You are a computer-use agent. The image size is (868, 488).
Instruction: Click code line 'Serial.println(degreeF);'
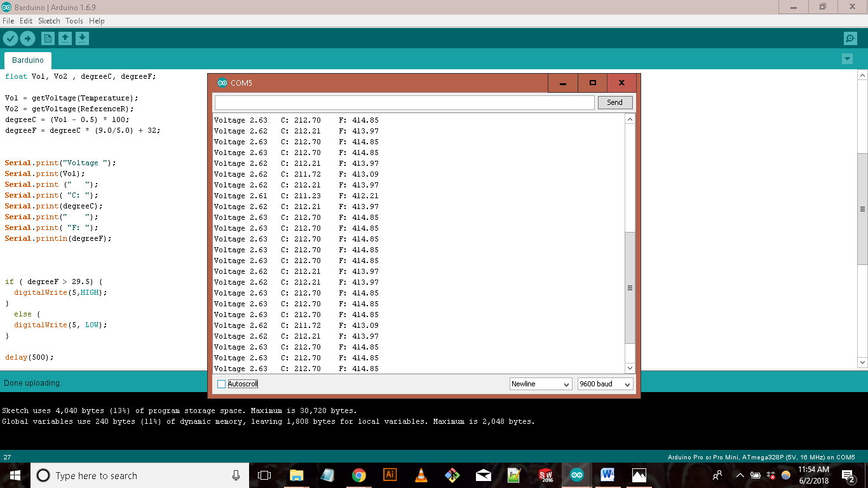pos(58,238)
